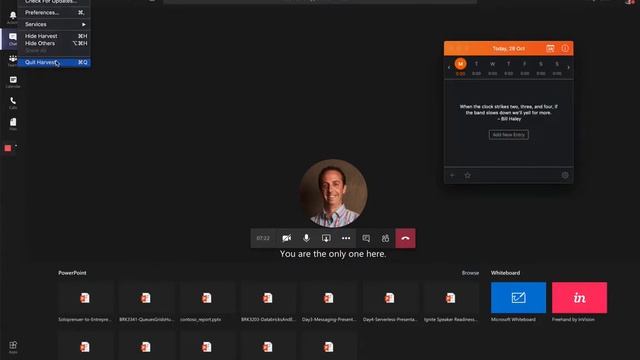Click the red app icon in Teams sidebar
This screenshot has width=640, height=360.
click(x=8, y=148)
